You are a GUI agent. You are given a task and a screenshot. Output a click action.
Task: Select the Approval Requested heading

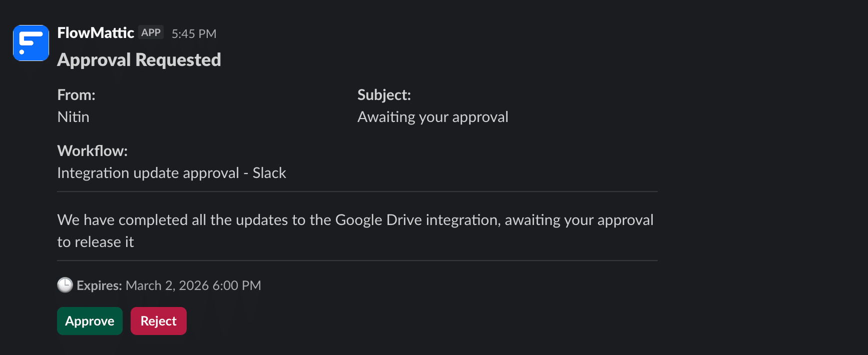(139, 59)
